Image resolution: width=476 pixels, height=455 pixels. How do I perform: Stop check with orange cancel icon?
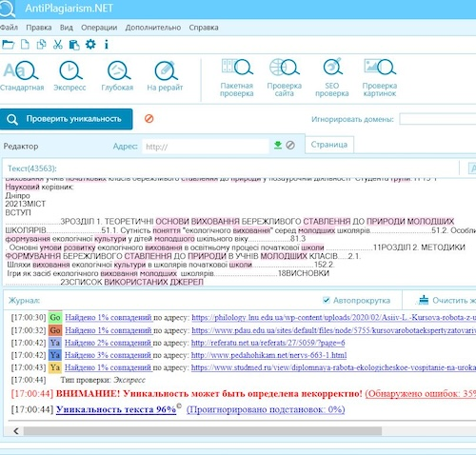149,119
